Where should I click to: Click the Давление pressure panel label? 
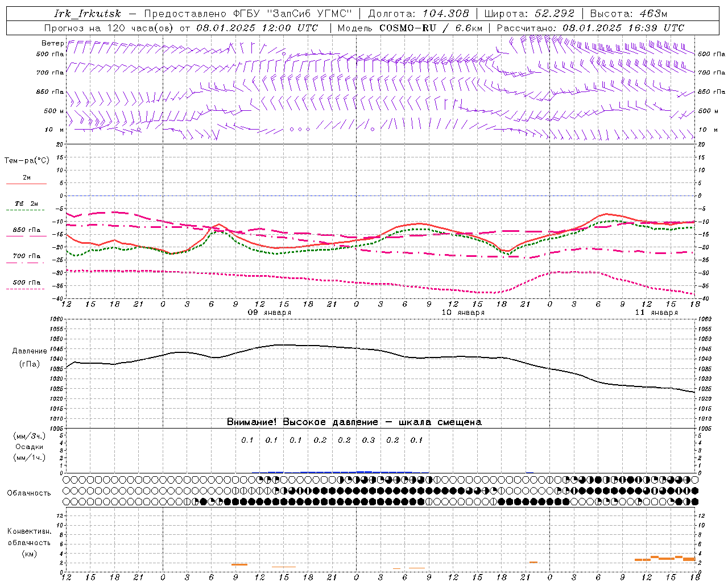tap(30, 351)
